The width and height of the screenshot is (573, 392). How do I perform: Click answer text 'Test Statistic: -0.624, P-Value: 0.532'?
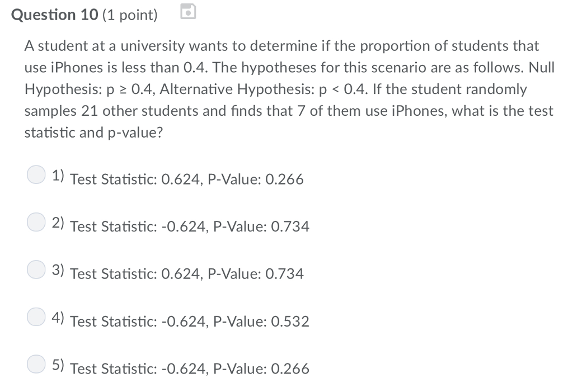pyautogui.click(x=190, y=321)
